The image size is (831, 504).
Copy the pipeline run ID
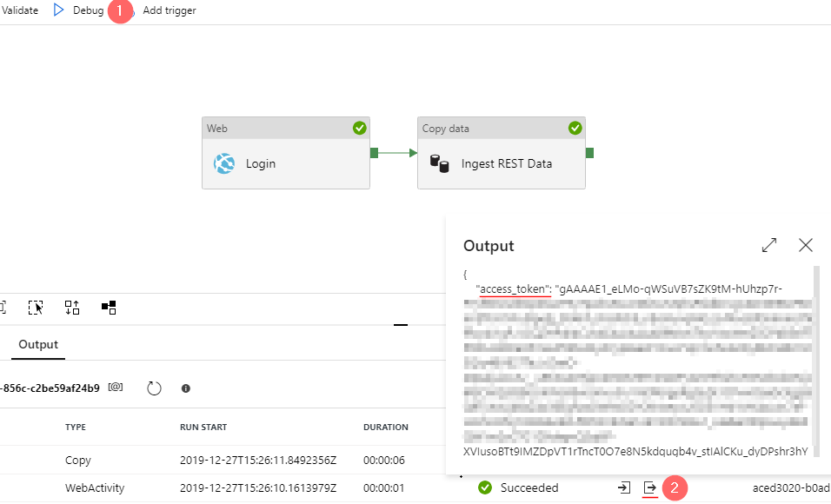pyautogui.click(x=116, y=388)
